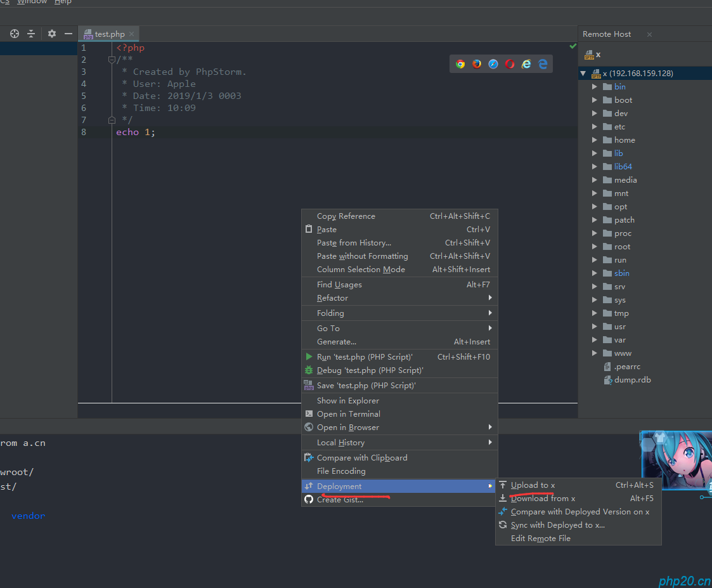Choose Upload to x from Deployment submenu
Screen dimensions: 712x588
click(533, 485)
